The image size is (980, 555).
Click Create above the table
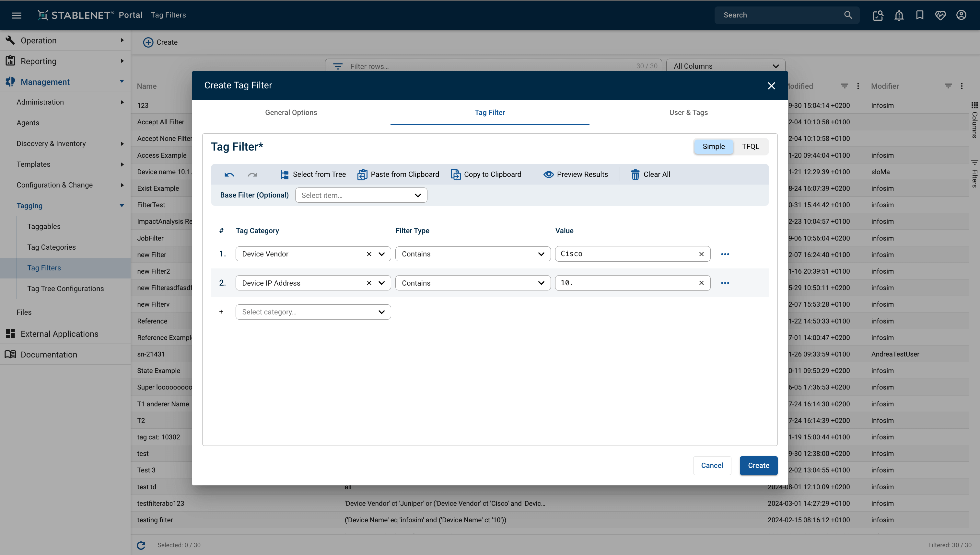[160, 42]
